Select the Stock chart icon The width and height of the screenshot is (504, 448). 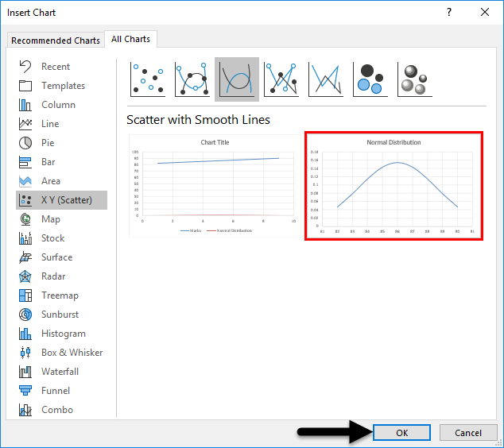[x=25, y=238]
